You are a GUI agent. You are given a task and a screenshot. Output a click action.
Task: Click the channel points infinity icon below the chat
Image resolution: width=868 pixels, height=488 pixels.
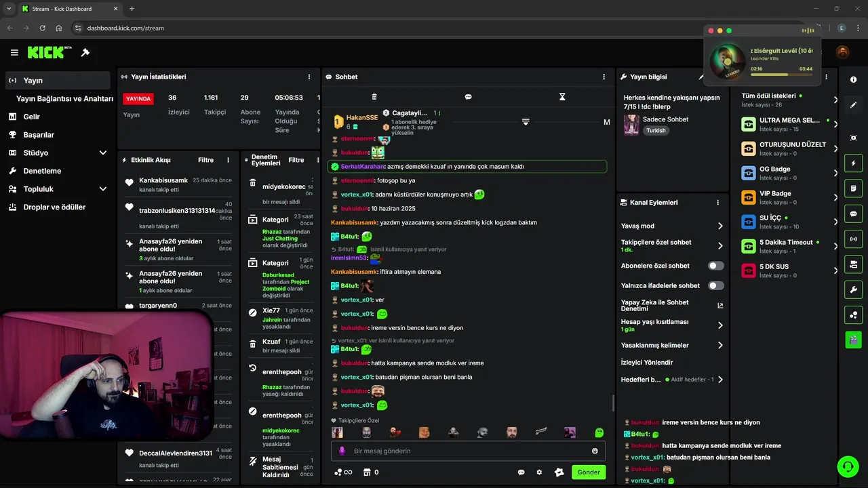point(344,472)
